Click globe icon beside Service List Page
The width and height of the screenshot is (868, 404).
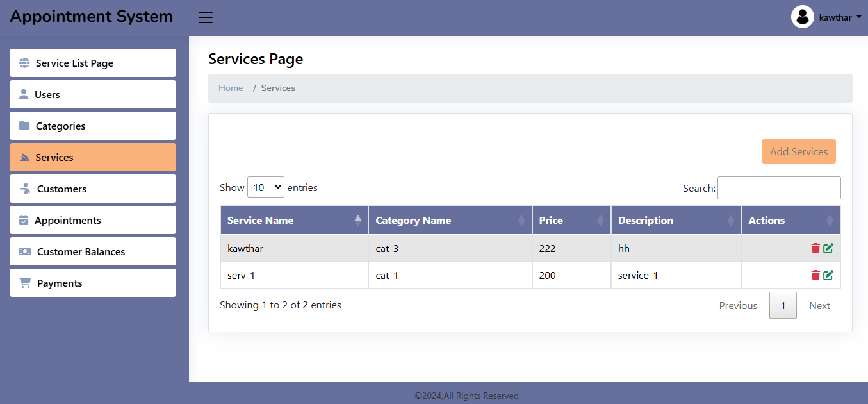(24, 63)
